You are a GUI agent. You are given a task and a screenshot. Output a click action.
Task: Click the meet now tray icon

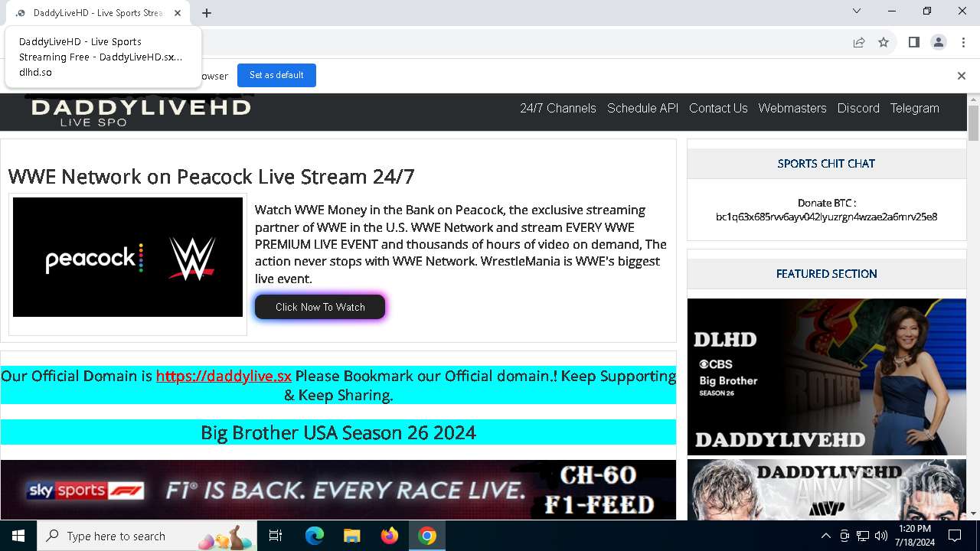tap(844, 536)
